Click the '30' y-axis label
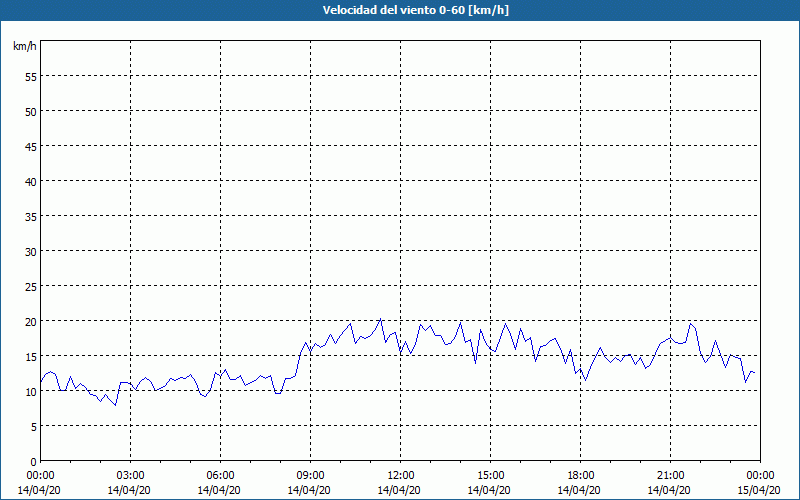Image resolution: width=800 pixels, height=500 pixels. pos(31,252)
